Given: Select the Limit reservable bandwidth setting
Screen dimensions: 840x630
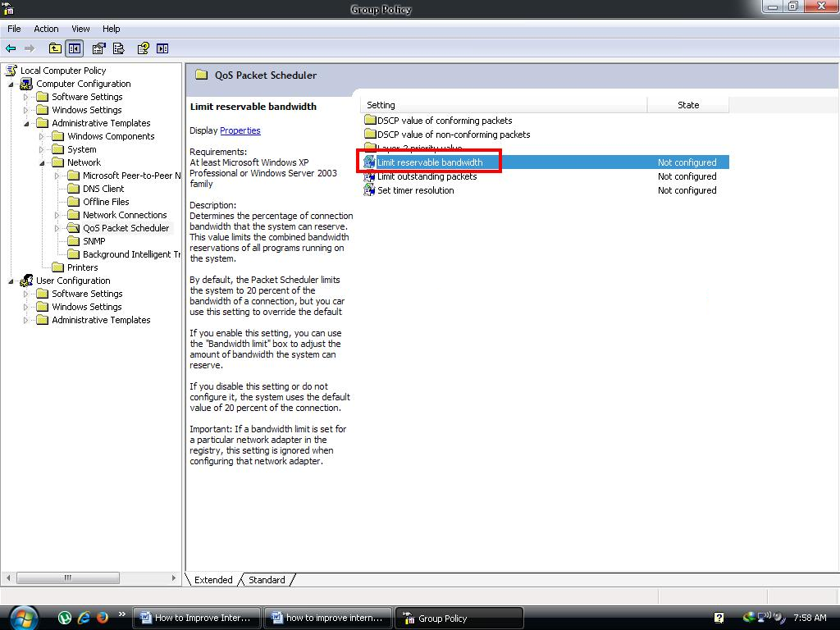Looking at the screenshot, I should coord(546,162).
